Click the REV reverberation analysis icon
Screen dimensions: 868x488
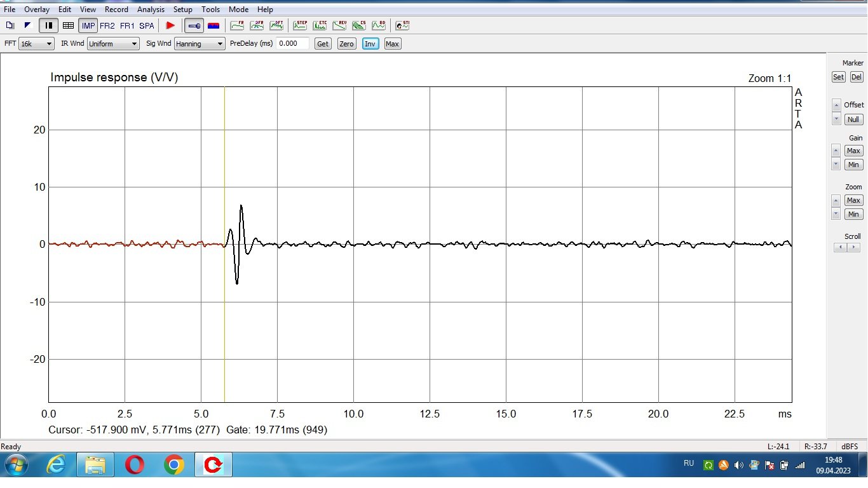tap(339, 25)
